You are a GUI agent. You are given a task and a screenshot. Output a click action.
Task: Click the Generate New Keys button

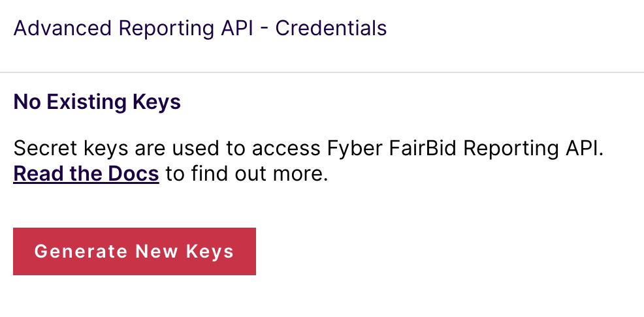click(134, 251)
